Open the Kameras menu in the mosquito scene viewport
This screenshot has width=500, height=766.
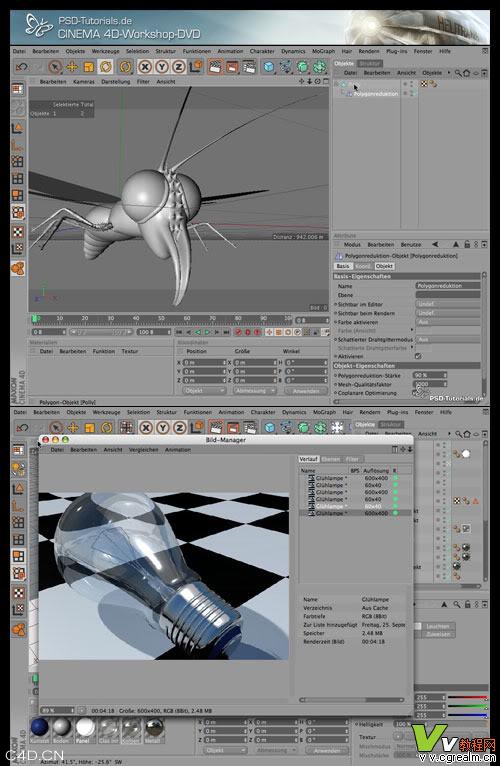(84, 82)
